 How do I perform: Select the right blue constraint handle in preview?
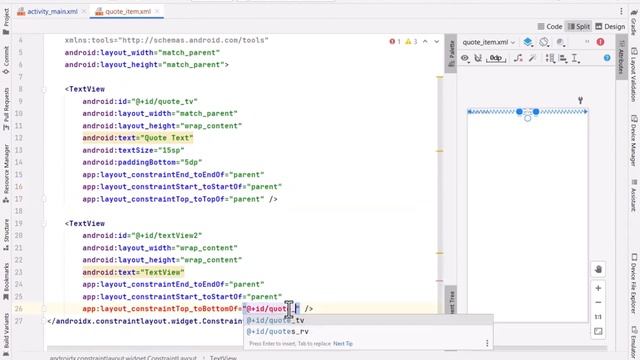(x=536, y=111)
